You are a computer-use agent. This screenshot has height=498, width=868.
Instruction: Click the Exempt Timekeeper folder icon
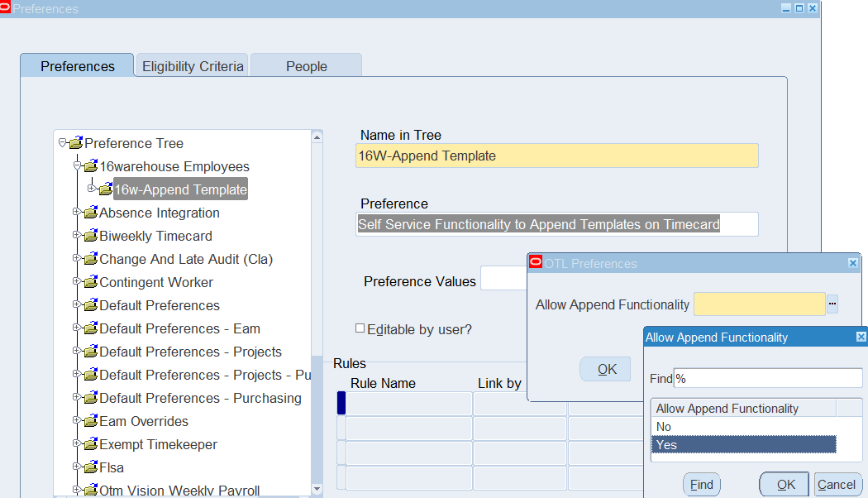[90, 445]
